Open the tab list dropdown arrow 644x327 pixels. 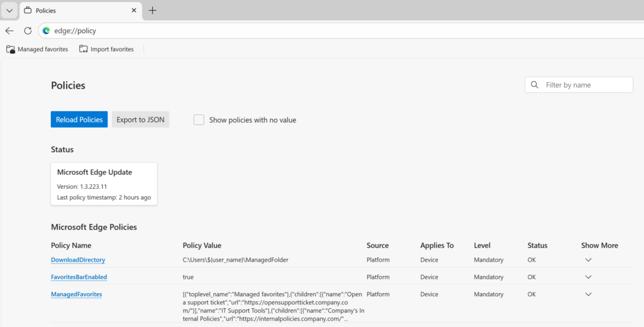coord(9,10)
